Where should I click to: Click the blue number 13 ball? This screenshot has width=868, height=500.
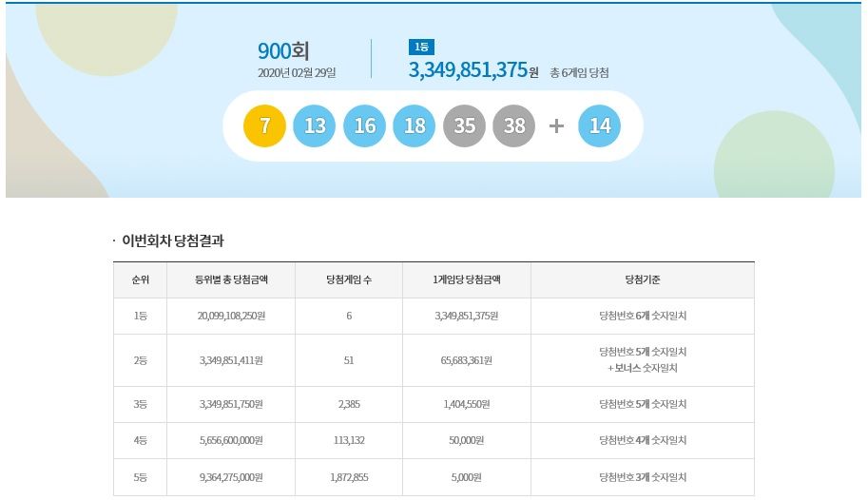pyautogui.click(x=315, y=126)
